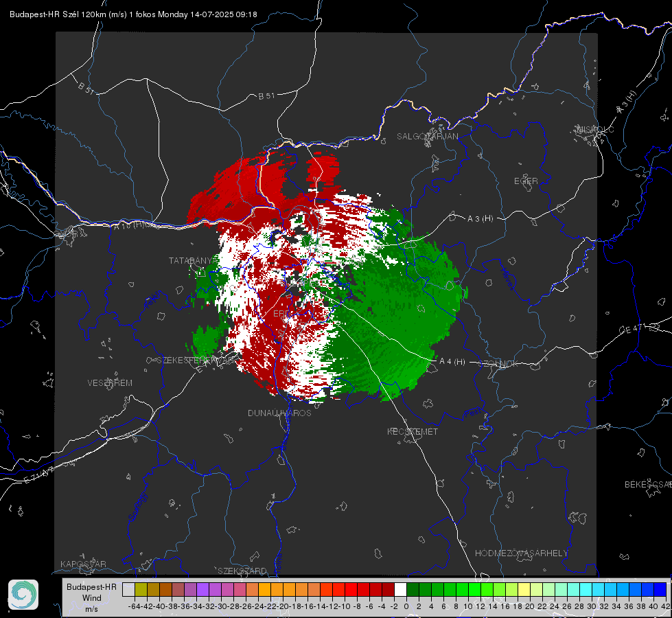Image resolution: width=672 pixels, height=618 pixels.
Task: Click the BÉKÉSCSABA city label
Action: (x=648, y=485)
